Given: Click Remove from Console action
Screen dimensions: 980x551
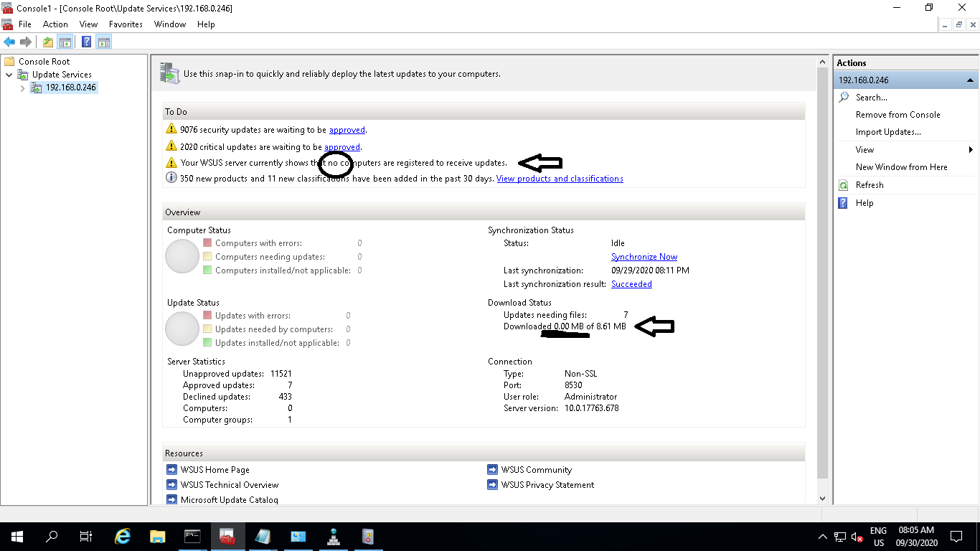Looking at the screenshot, I should click(x=897, y=115).
